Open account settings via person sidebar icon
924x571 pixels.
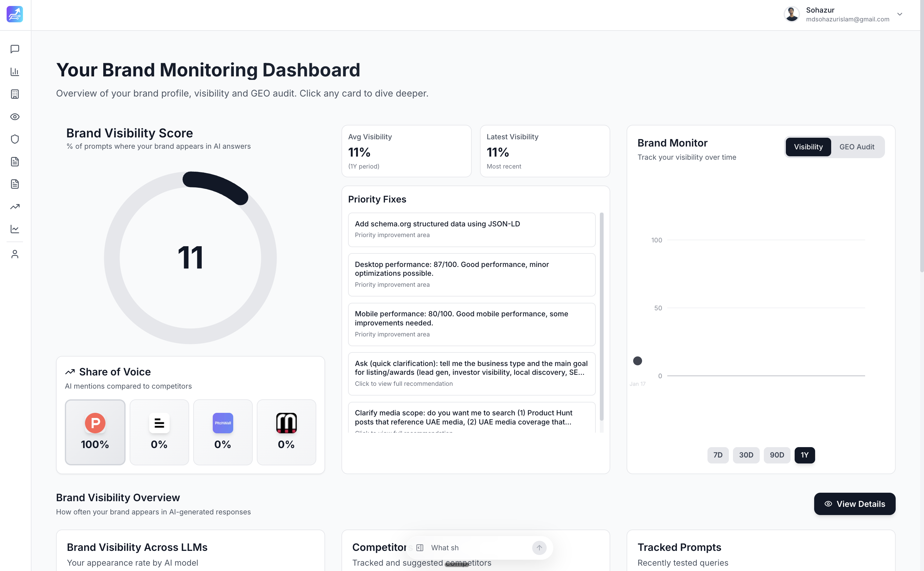point(15,254)
